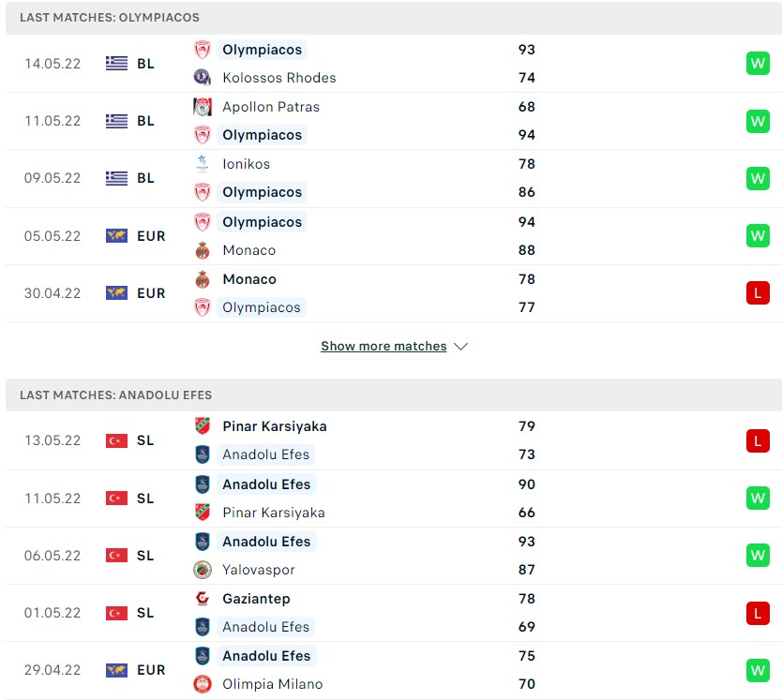
Task: Click the Euroleague icon on the 05.05.22 match
Action: 116,236
